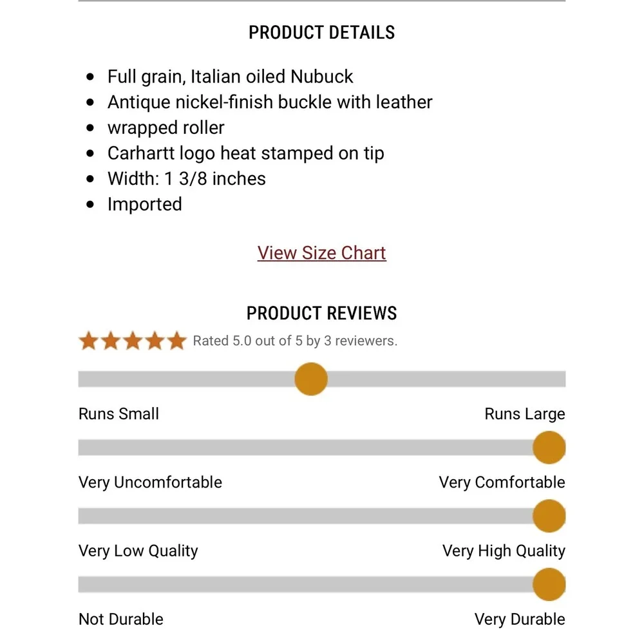644x644 pixels.
Task: Click the quality slider knob
Action: tap(549, 516)
